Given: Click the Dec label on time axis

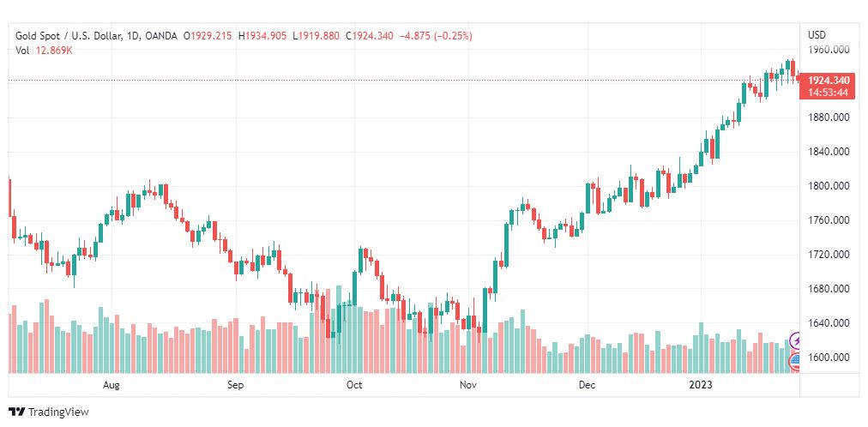Looking at the screenshot, I should tap(587, 386).
